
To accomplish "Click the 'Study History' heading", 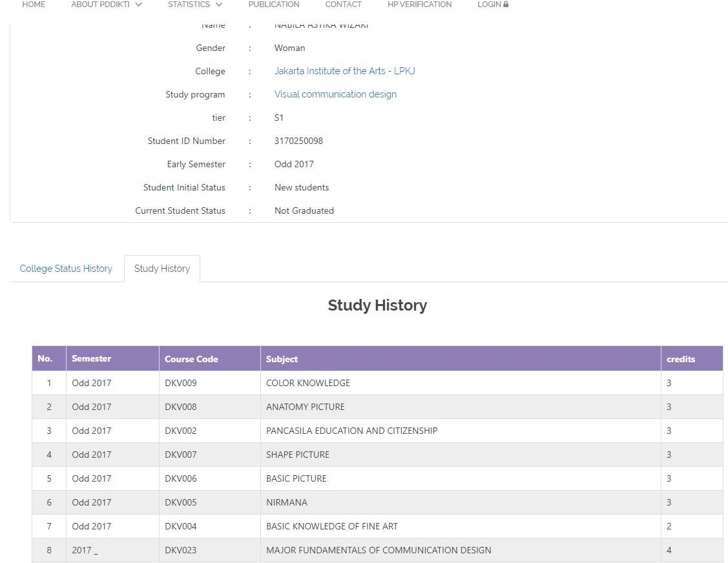I will pyautogui.click(x=377, y=305).
